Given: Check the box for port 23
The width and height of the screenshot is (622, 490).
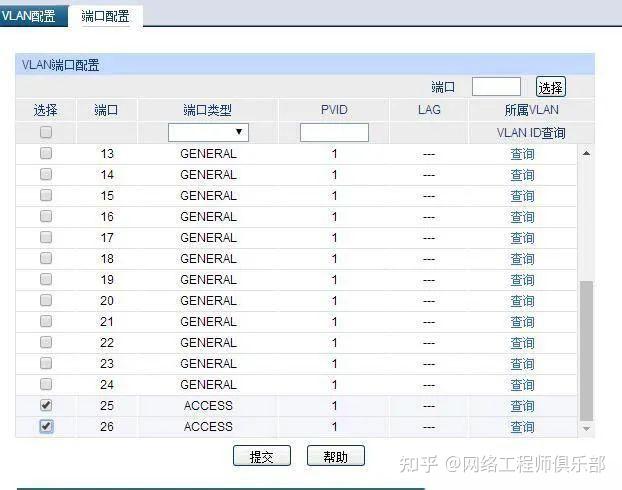Looking at the screenshot, I should click(46, 363).
